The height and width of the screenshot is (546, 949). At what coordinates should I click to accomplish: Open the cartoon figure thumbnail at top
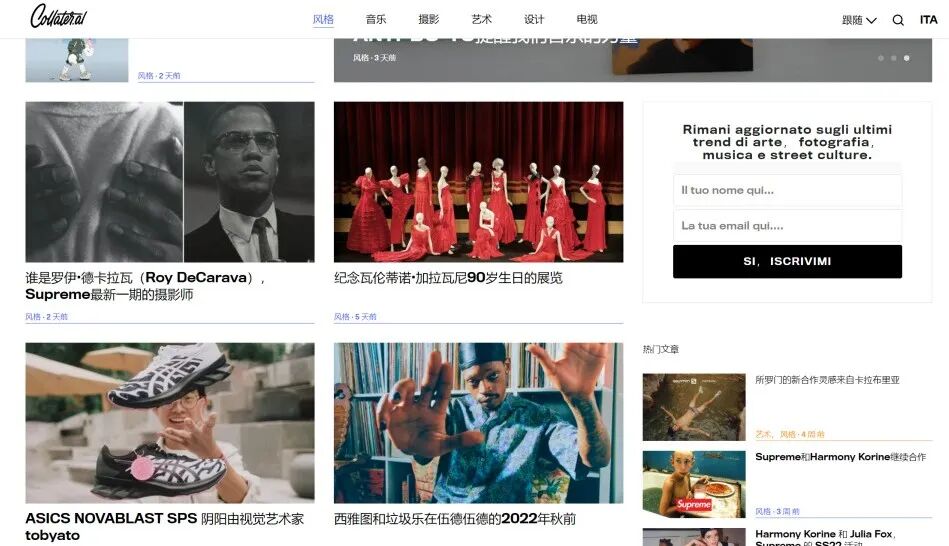click(x=77, y=60)
